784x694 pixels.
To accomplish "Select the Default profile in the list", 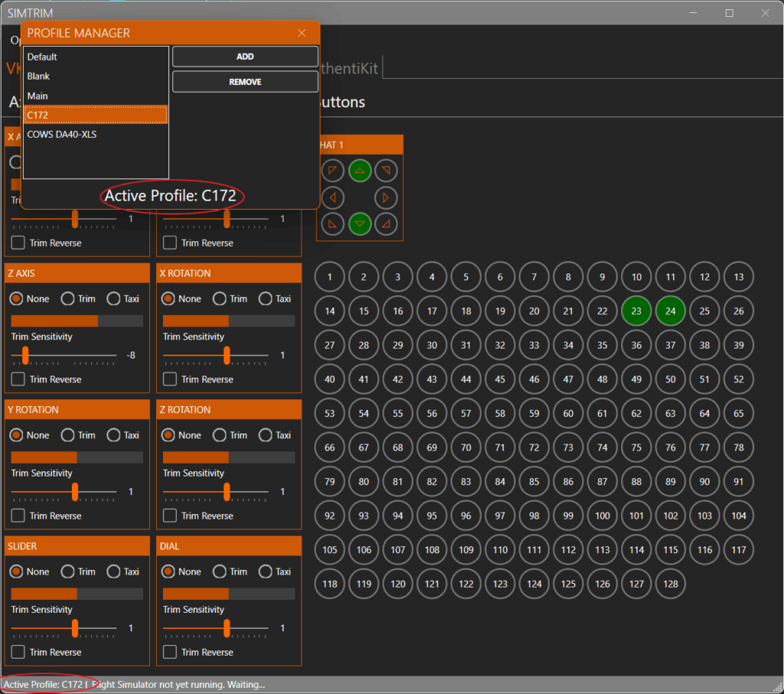I will [42, 57].
